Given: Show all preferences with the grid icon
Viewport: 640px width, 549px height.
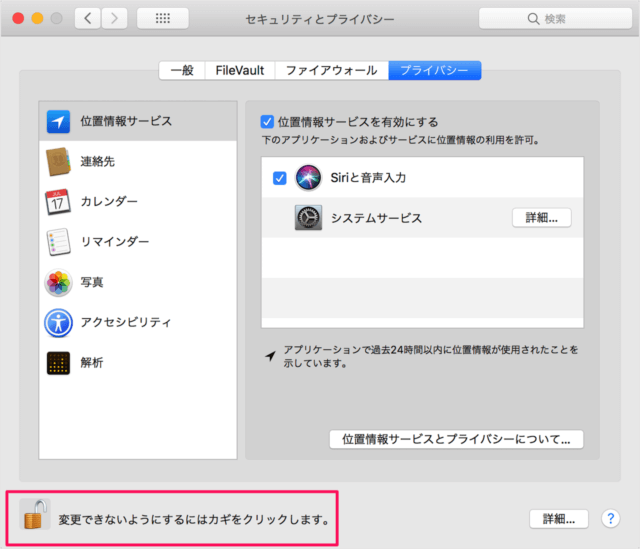Looking at the screenshot, I should click(163, 18).
